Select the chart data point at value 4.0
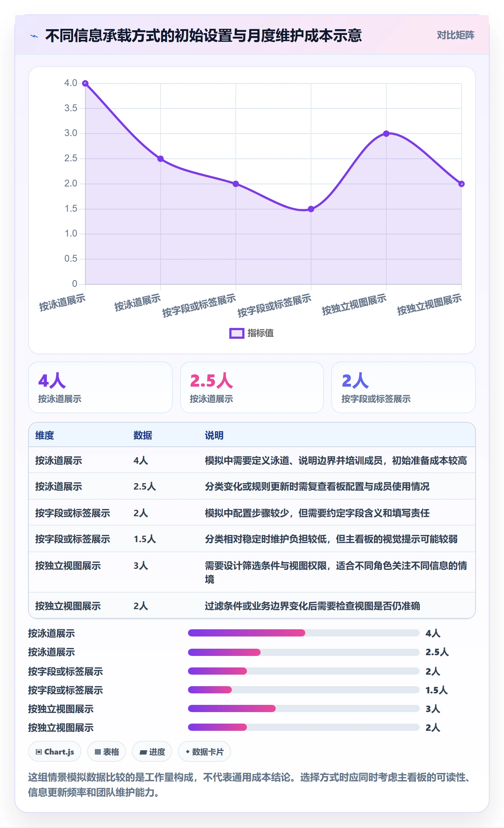The height and width of the screenshot is (828, 504). (85, 83)
